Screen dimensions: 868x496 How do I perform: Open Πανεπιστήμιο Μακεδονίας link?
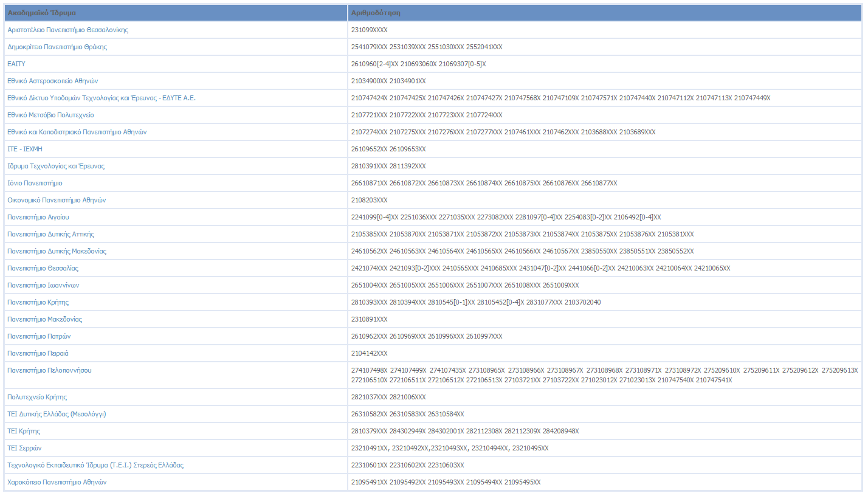(45, 319)
